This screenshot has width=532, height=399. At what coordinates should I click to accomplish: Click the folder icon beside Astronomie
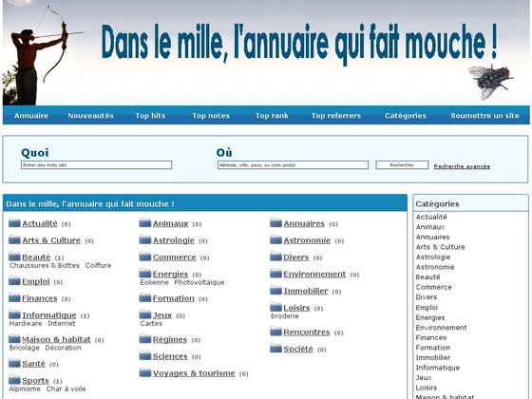pyautogui.click(x=275, y=239)
